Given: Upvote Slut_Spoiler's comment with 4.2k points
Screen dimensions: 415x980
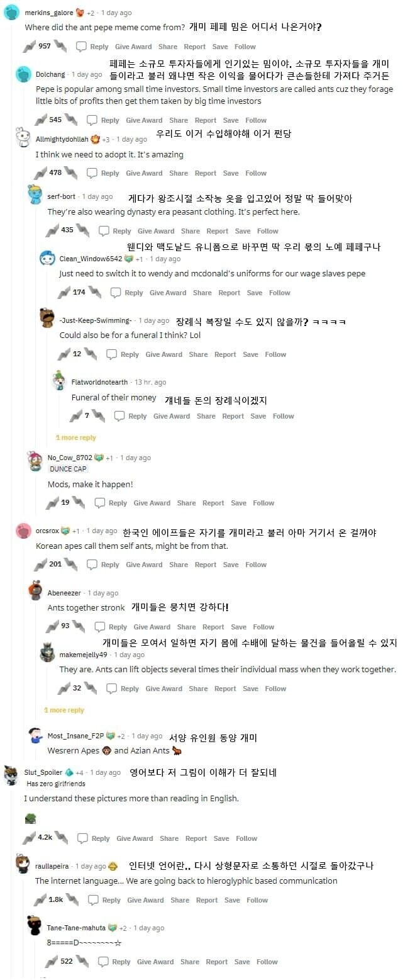Looking at the screenshot, I should [30, 838].
